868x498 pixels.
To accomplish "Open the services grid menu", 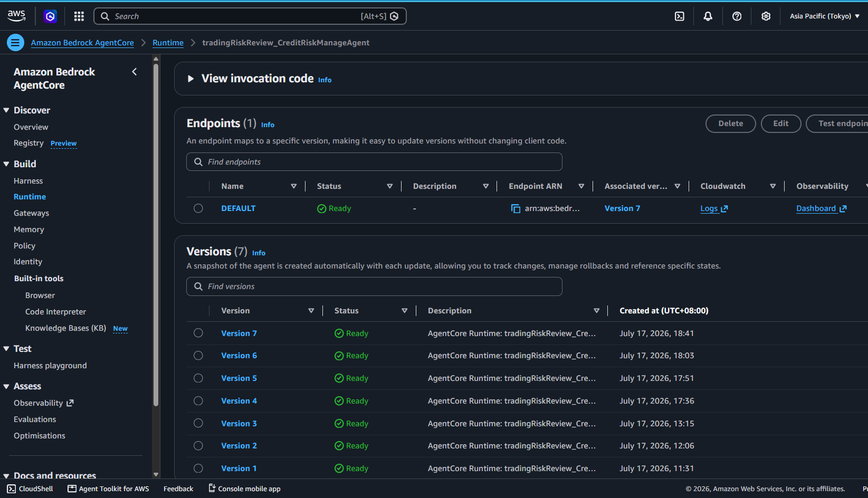I will (79, 16).
